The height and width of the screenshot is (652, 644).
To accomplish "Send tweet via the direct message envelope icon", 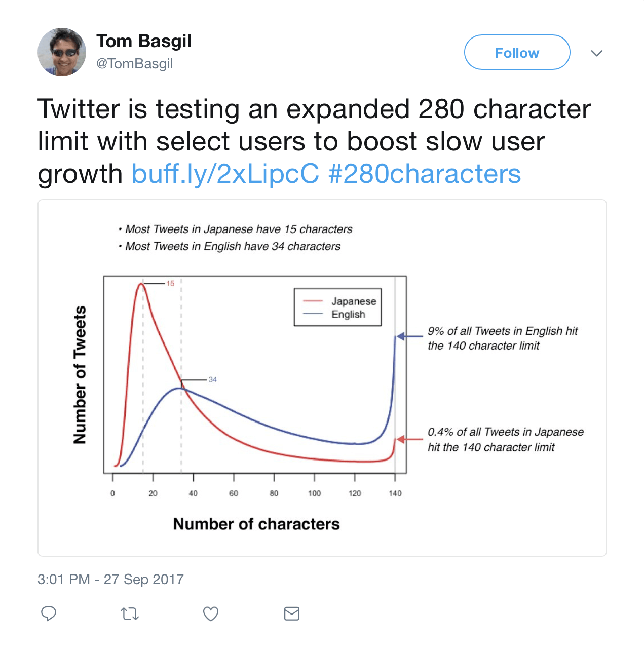I will pos(292,613).
